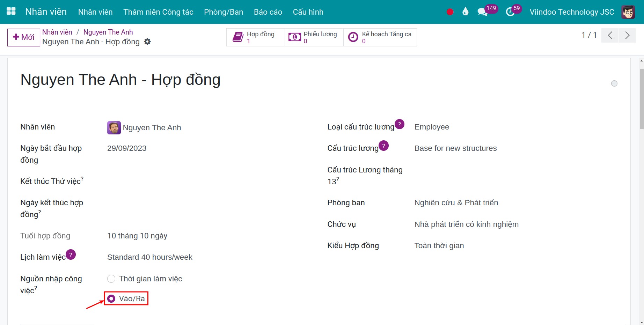Click Tuổi hợp đồng value 10 tháng 10 ngày

click(137, 236)
